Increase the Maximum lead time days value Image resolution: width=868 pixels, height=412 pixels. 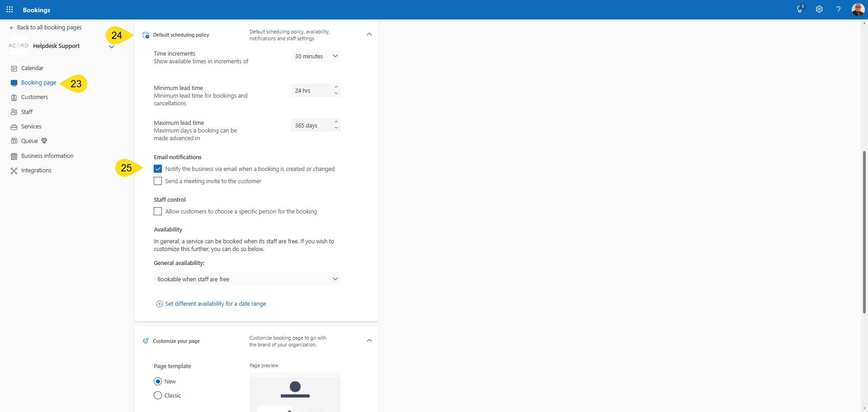[x=336, y=122]
